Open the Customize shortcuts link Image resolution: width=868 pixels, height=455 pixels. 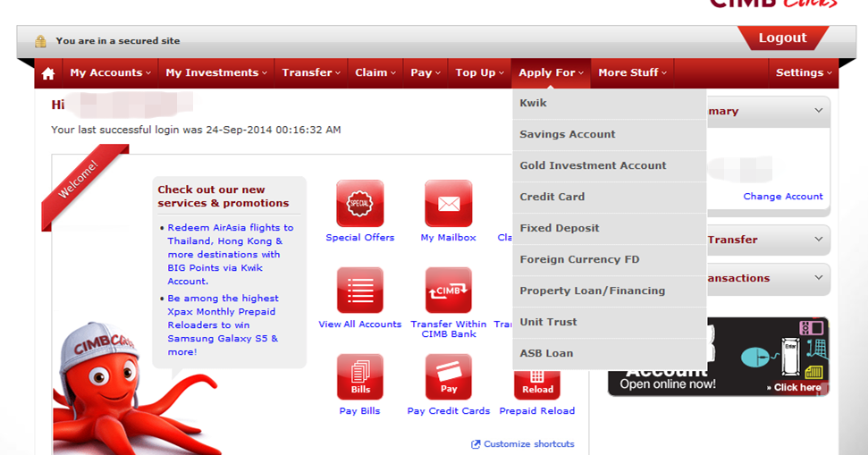(x=528, y=444)
